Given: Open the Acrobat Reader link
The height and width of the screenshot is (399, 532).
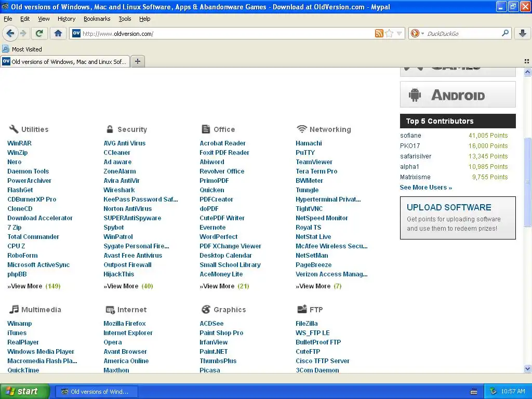Looking at the screenshot, I should [222, 143].
